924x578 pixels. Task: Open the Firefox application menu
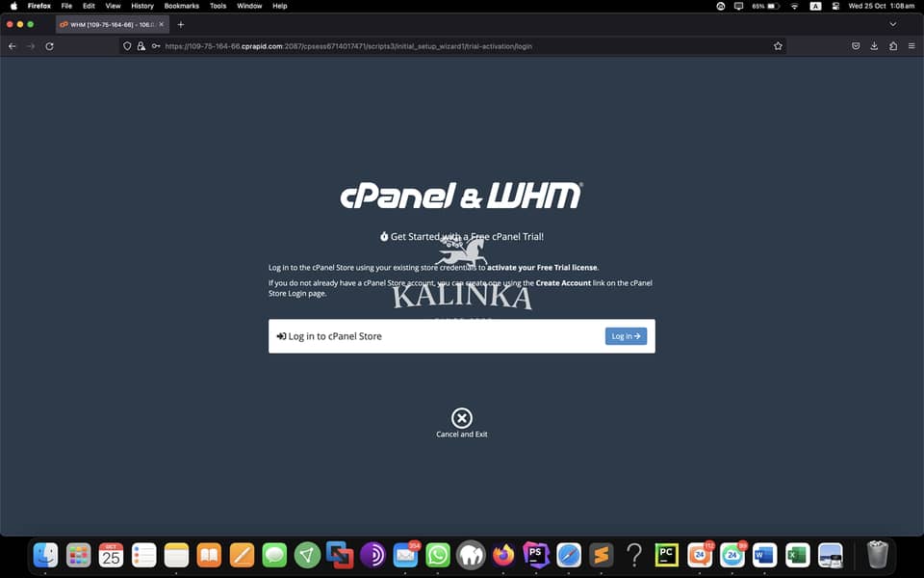point(911,46)
